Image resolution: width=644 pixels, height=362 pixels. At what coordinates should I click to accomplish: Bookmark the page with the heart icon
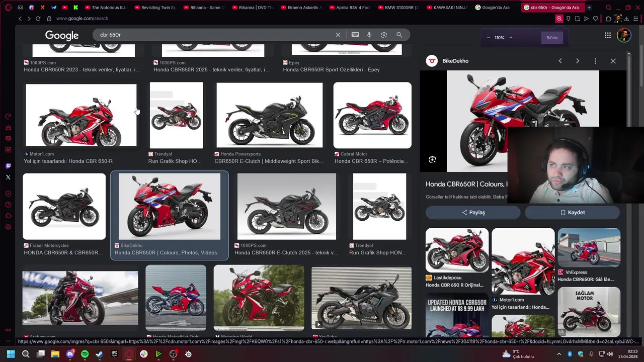coord(596,19)
